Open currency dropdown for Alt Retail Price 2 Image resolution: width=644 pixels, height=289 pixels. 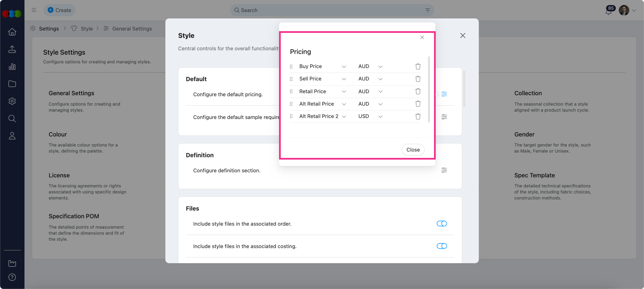pos(380,116)
